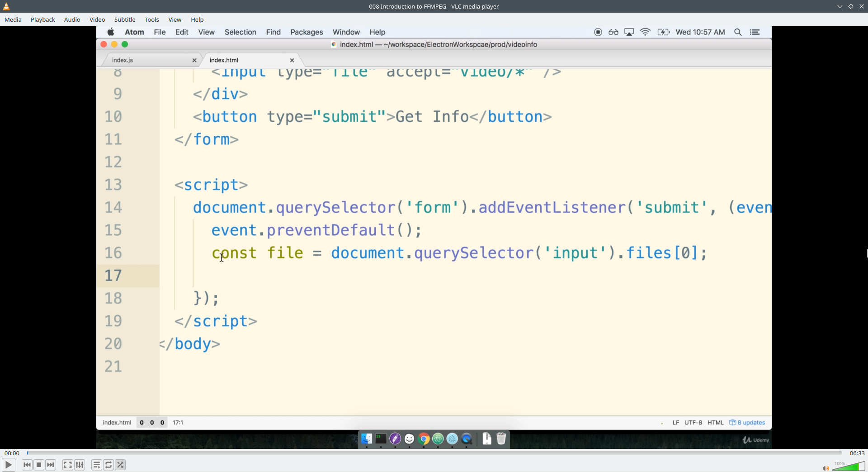Seek along the VLC playback progress bar

434,453
